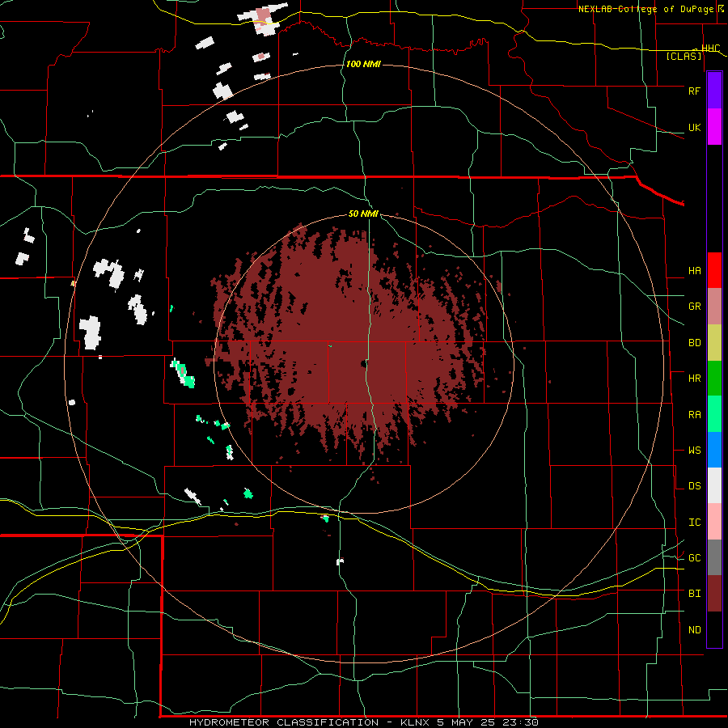Click the '[CLAS]' units label
This screenshot has width=728, height=728.
click(x=684, y=57)
